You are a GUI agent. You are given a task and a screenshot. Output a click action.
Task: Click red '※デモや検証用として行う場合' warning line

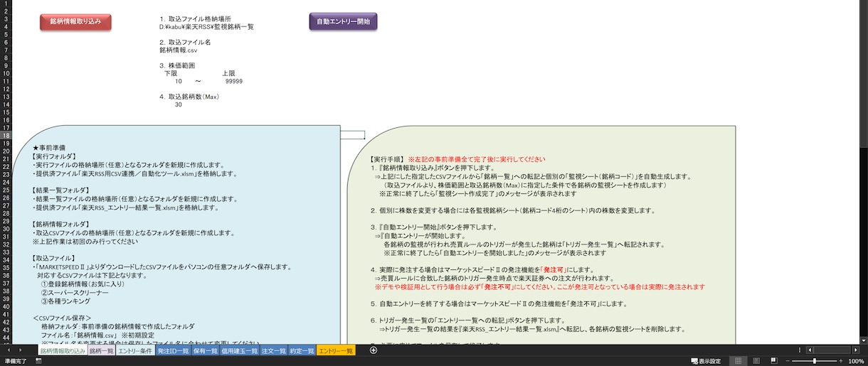coord(540,287)
